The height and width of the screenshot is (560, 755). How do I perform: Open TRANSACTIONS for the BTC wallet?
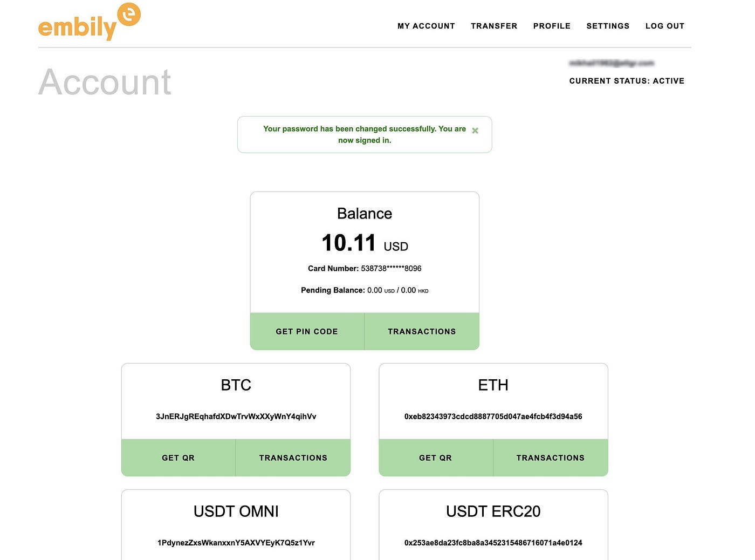click(293, 457)
